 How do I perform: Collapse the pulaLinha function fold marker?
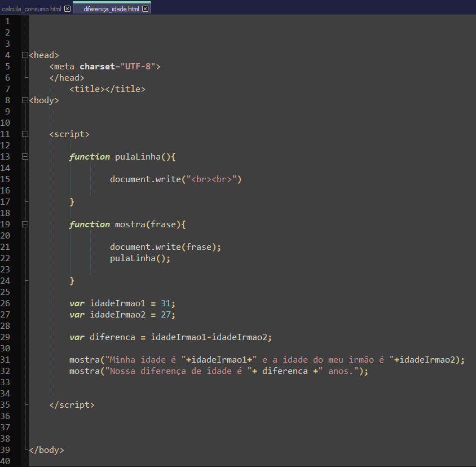pyautogui.click(x=25, y=157)
